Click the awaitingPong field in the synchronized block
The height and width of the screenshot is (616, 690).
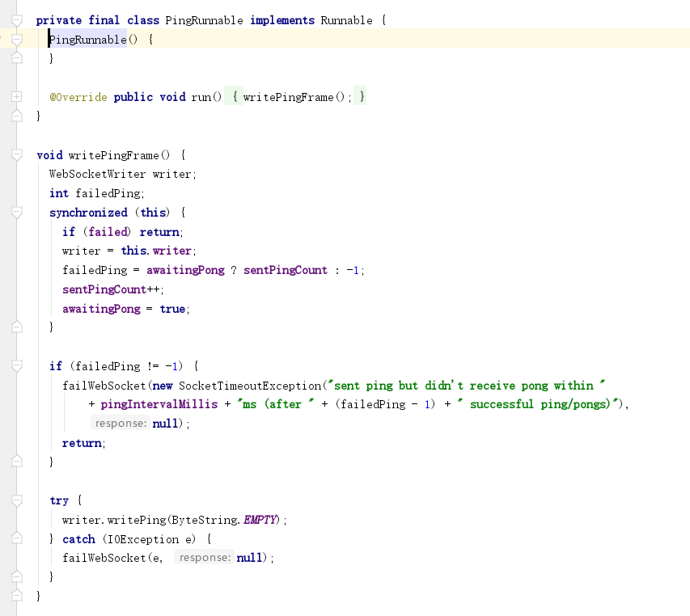(x=100, y=308)
